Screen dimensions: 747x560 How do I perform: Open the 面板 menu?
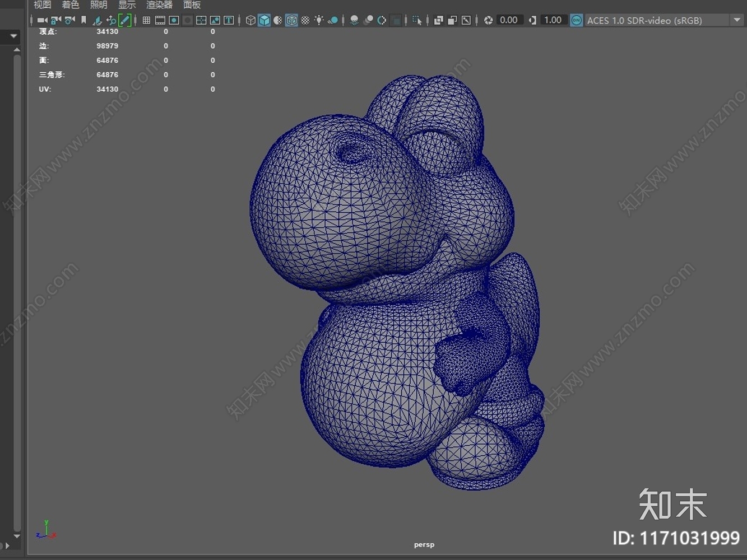pos(192,5)
